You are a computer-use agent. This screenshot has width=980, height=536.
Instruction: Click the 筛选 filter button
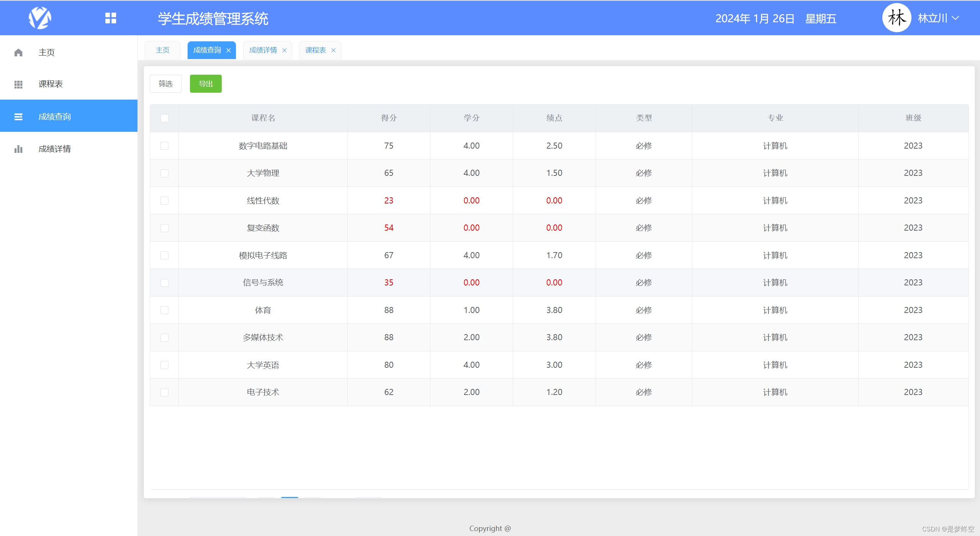tap(165, 84)
